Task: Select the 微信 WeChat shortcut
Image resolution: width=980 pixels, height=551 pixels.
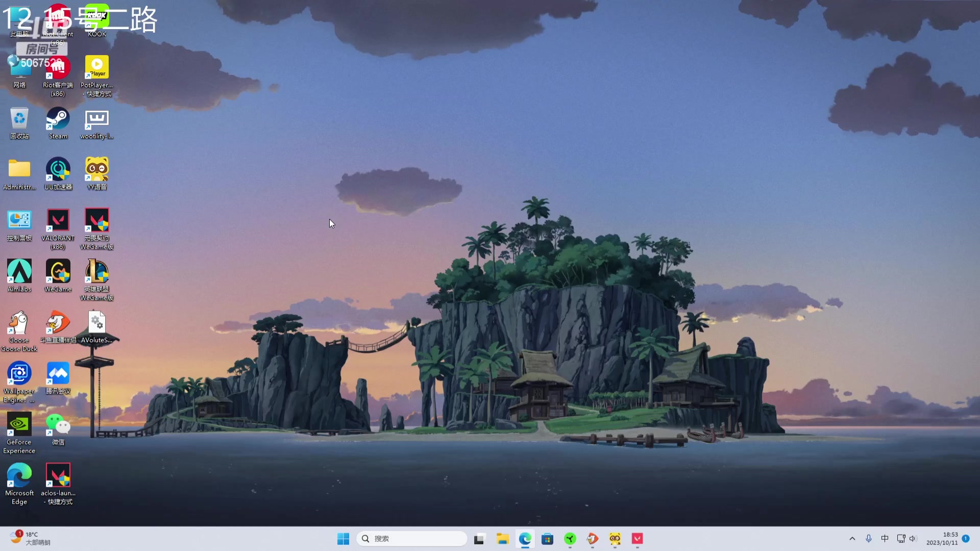Action: pos(58,429)
